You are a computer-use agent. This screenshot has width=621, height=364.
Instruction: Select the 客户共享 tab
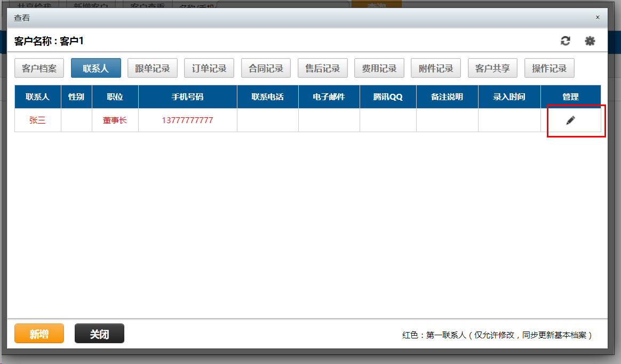pos(492,68)
